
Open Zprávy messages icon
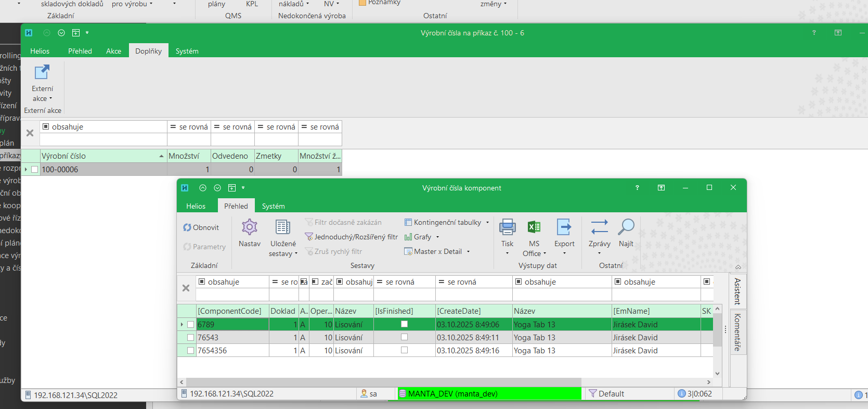pyautogui.click(x=599, y=227)
